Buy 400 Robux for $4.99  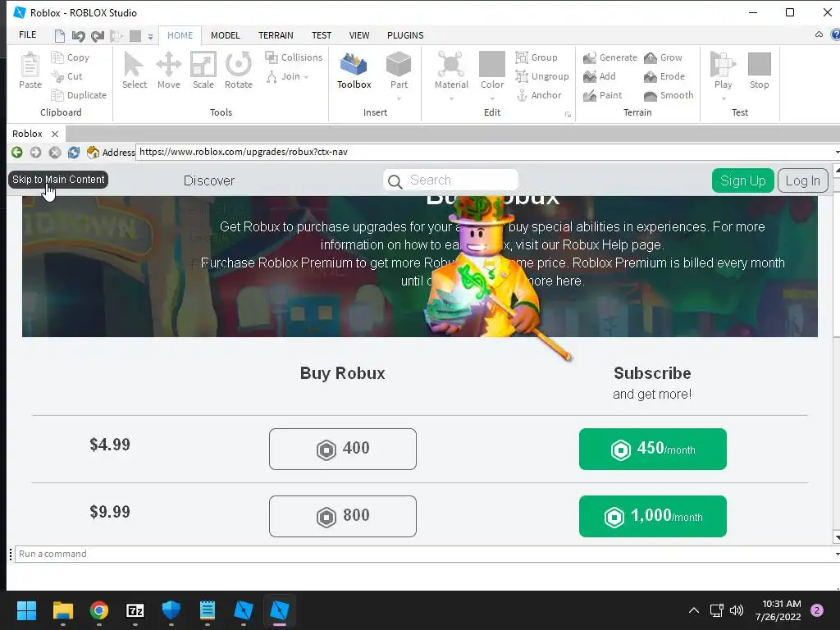coord(343,449)
